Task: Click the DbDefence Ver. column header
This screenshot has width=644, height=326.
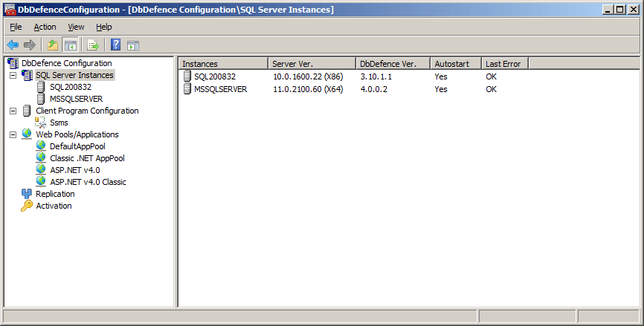Action: point(392,64)
